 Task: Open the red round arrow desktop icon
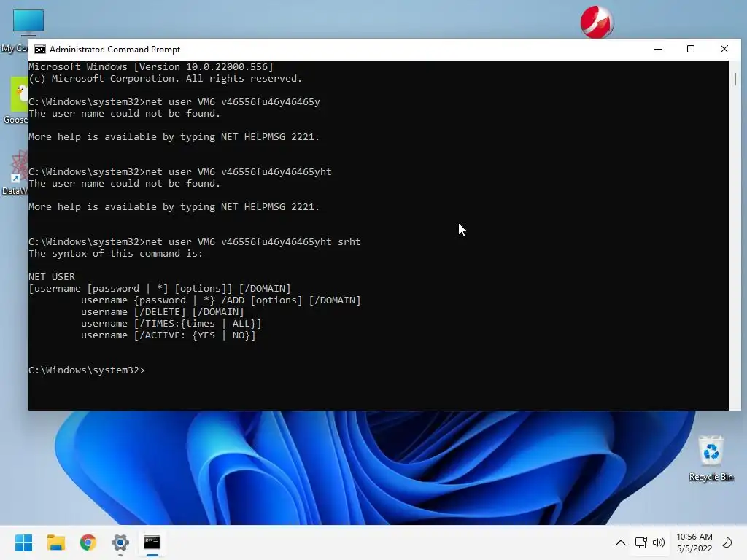(597, 22)
